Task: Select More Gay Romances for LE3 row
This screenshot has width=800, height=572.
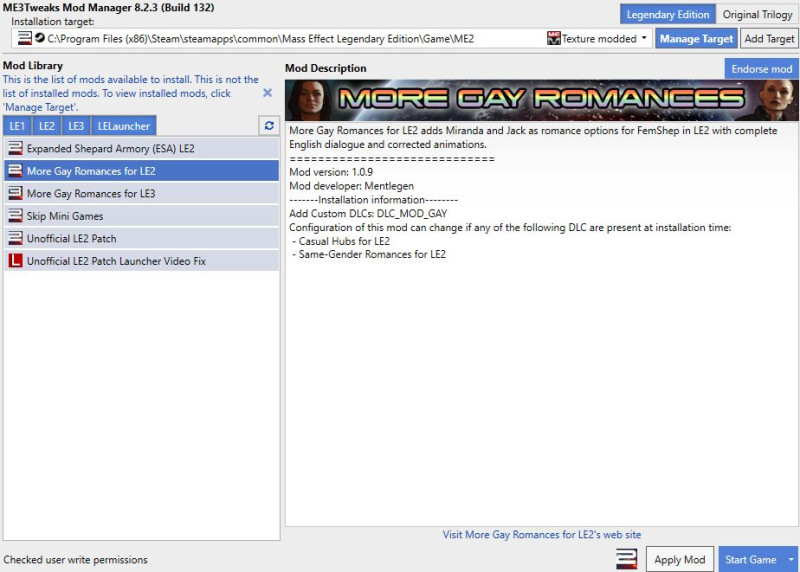Action: coord(141,193)
